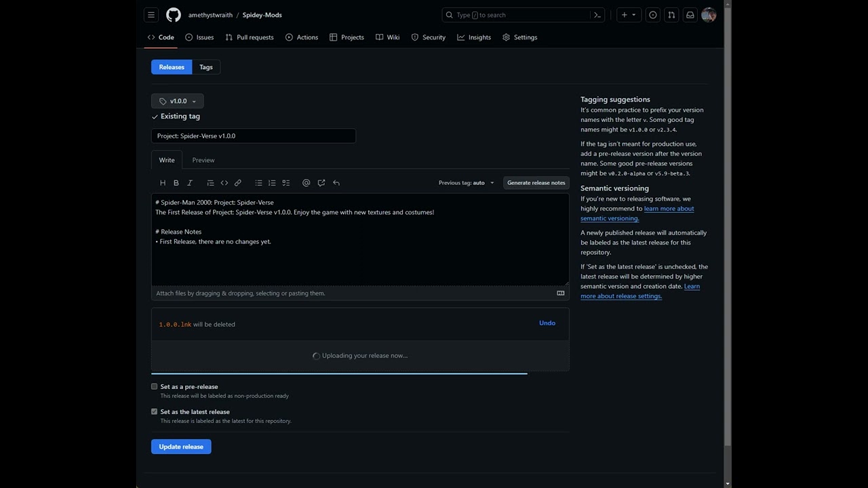Insert code formatting in the editor
This screenshot has height=488, width=868.
click(x=224, y=183)
